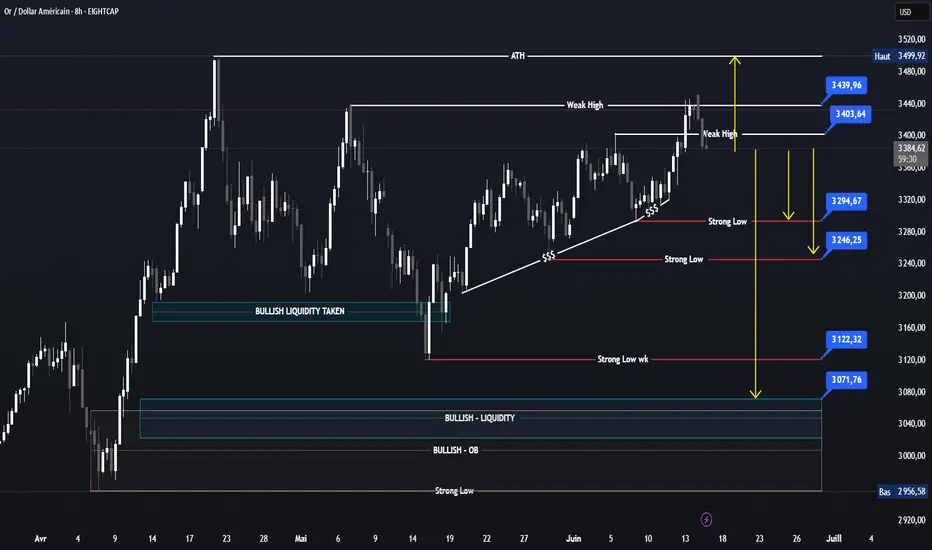Select the BULLISH LIQUIDITY TAKEN box label

300,311
